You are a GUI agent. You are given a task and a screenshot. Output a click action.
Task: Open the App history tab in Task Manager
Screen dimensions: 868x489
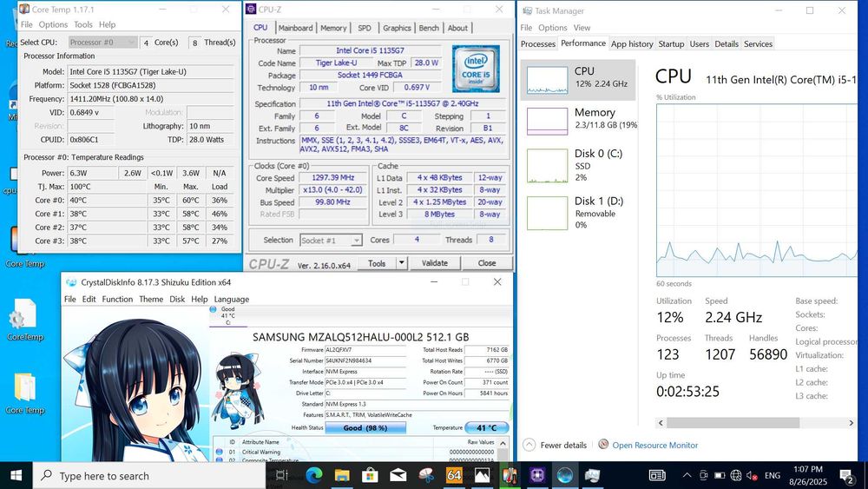(632, 43)
